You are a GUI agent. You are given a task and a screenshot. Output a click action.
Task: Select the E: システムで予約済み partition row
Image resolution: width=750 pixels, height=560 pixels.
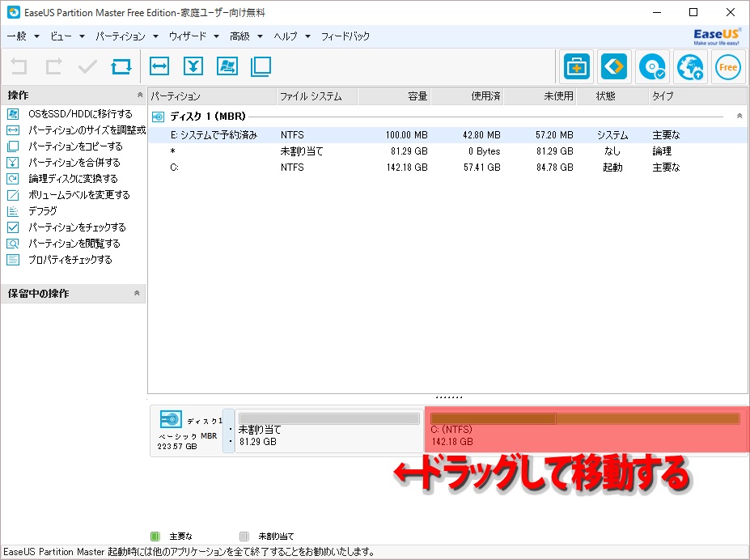(447, 135)
